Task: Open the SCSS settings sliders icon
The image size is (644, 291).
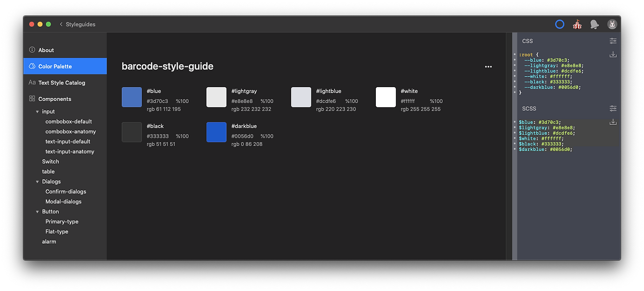Action: click(x=613, y=108)
